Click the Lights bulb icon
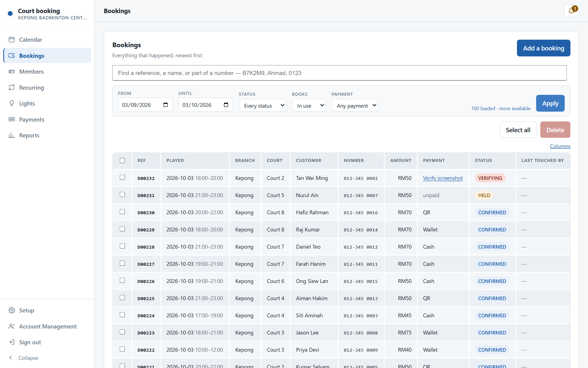 (x=11, y=103)
